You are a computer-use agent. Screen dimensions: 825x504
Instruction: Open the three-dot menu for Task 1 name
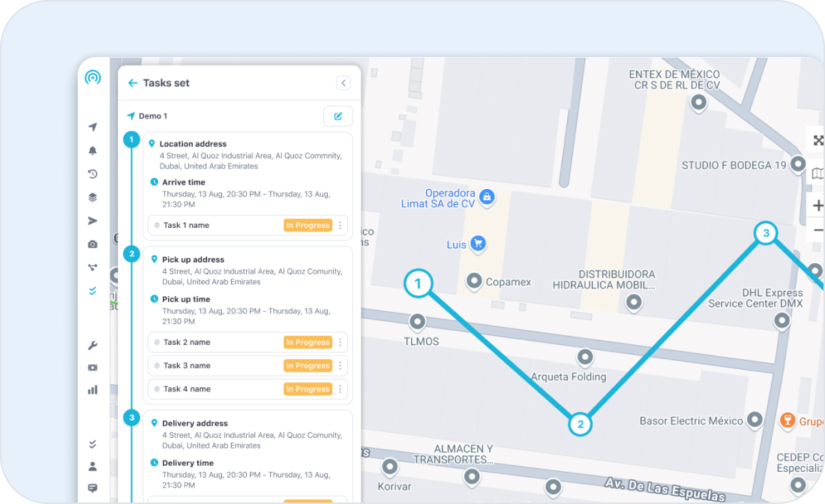[340, 225]
